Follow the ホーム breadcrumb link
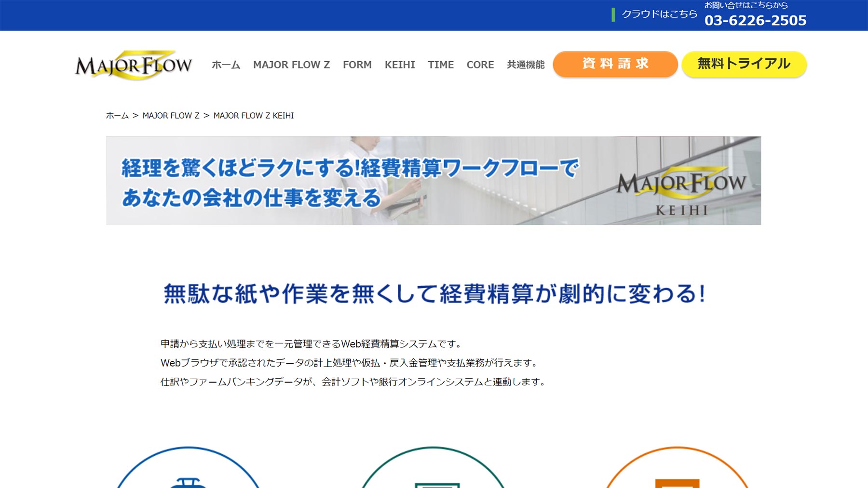 [x=117, y=116]
